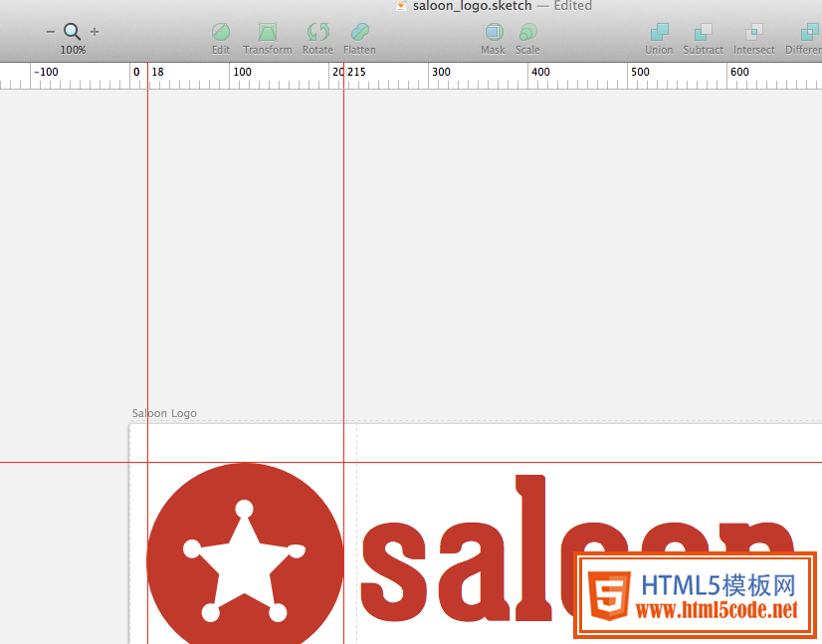822x644 pixels.
Task: Apply the Mask tool
Action: point(493,39)
